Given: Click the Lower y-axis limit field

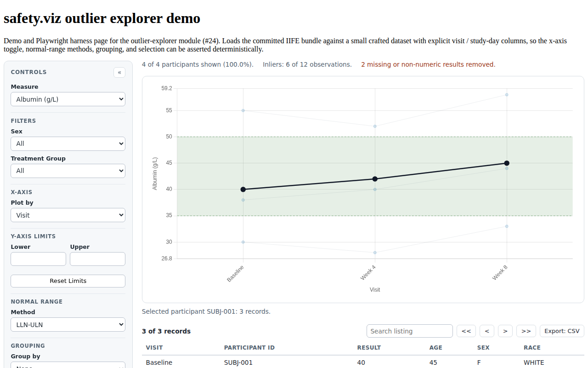Looking at the screenshot, I should point(38,259).
